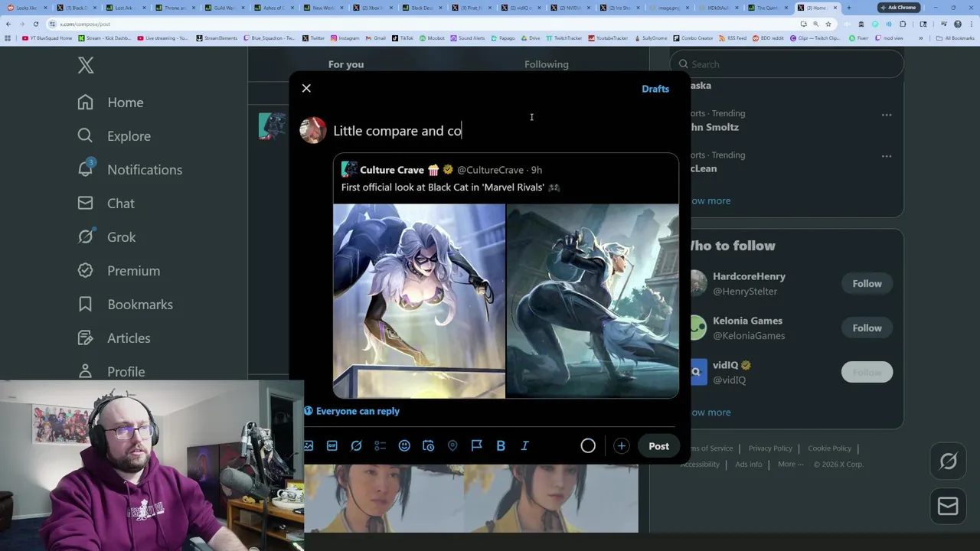Open TikTok bookmark
The image size is (980, 551).
401,38
